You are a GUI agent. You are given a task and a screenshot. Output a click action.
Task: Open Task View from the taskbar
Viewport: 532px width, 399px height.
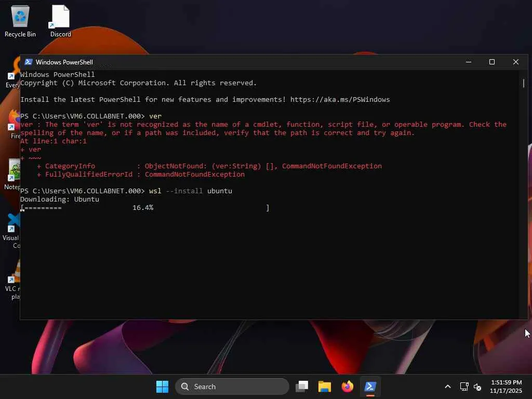(x=302, y=387)
